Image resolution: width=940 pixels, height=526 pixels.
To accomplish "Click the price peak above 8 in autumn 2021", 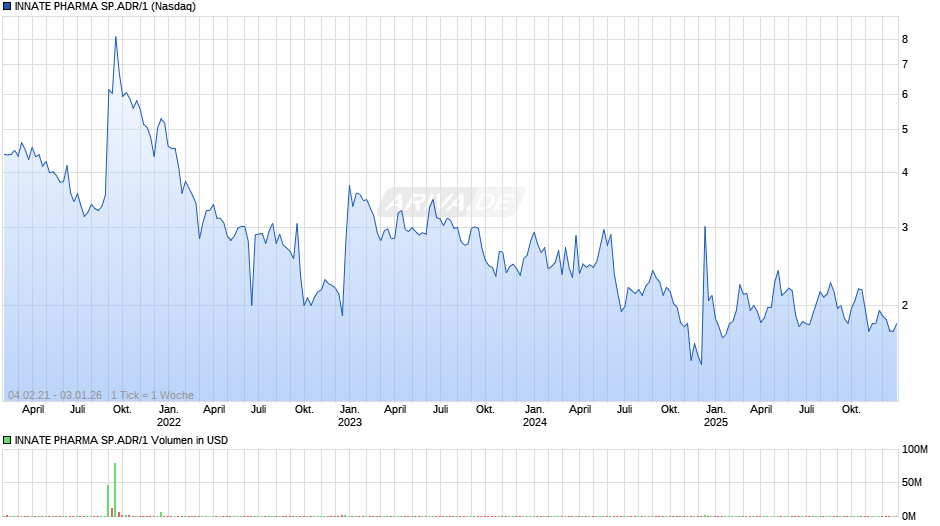I will [116, 37].
